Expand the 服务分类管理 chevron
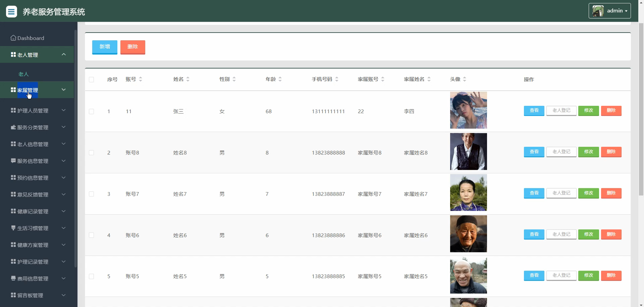The image size is (644, 307). tap(64, 127)
